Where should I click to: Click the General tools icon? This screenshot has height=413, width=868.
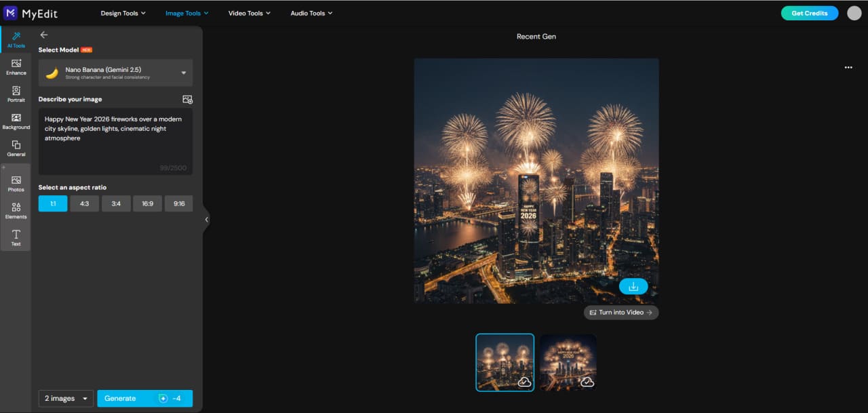click(x=16, y=149)
